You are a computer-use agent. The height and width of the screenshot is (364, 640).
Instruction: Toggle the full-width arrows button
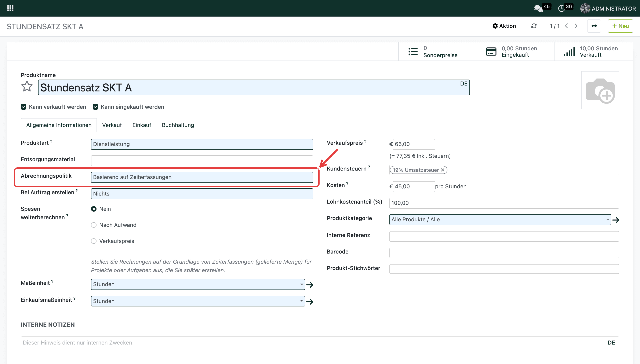594,26
